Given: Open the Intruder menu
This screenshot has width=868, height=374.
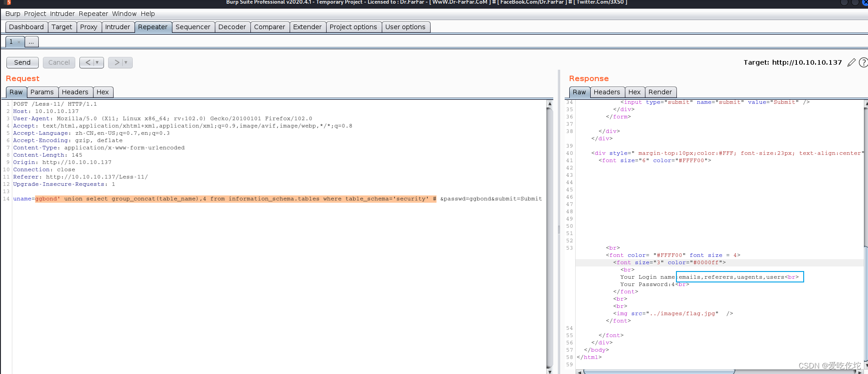Looking at the screenshot, I should (x=62, y=14).
